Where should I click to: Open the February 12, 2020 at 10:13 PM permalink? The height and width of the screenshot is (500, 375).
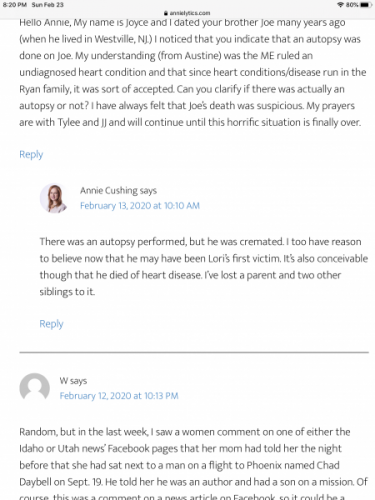coord(119,396)
